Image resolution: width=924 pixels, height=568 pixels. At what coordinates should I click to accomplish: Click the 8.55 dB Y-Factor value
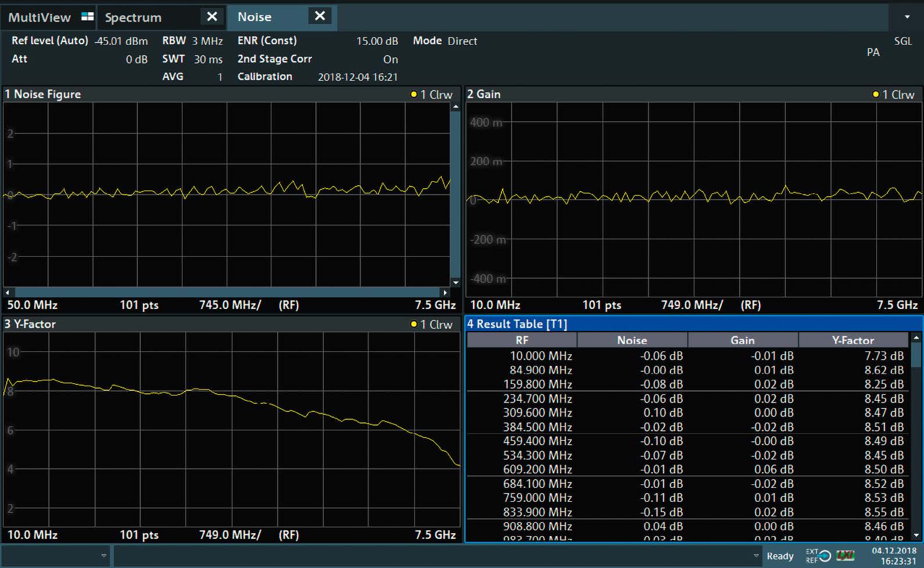[884, 512]
